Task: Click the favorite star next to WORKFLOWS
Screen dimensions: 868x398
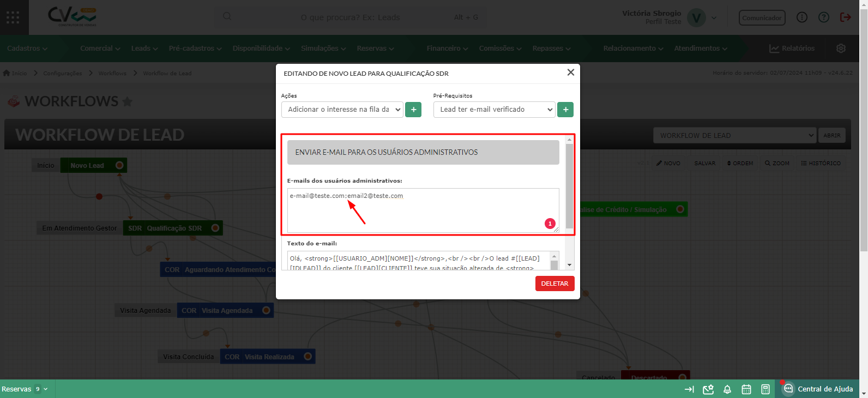Action: [128, 101]
